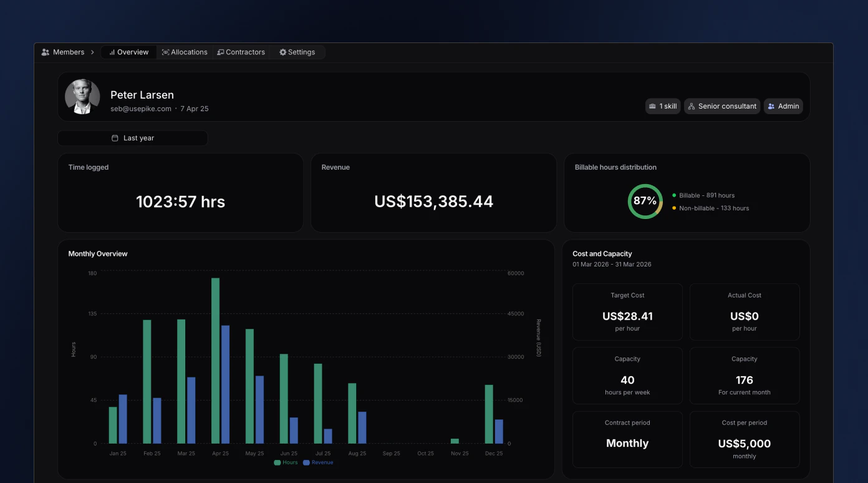This screenshot has width=868, height=483.
Task: Click the 1 skill badge
Action: [x=663, y=106]
